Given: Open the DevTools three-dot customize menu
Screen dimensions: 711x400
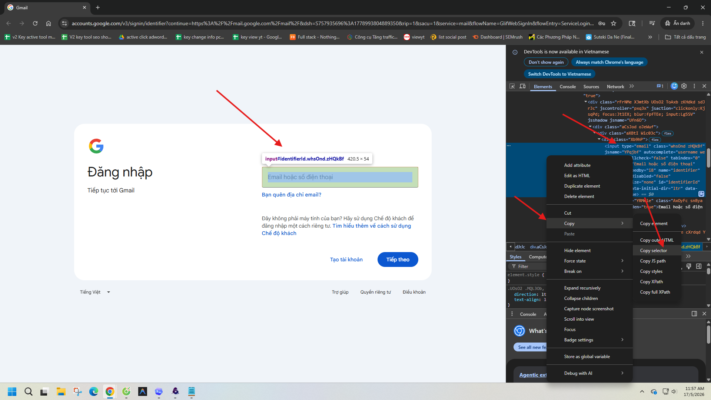Looking at the screenshot, I should 694,86.
